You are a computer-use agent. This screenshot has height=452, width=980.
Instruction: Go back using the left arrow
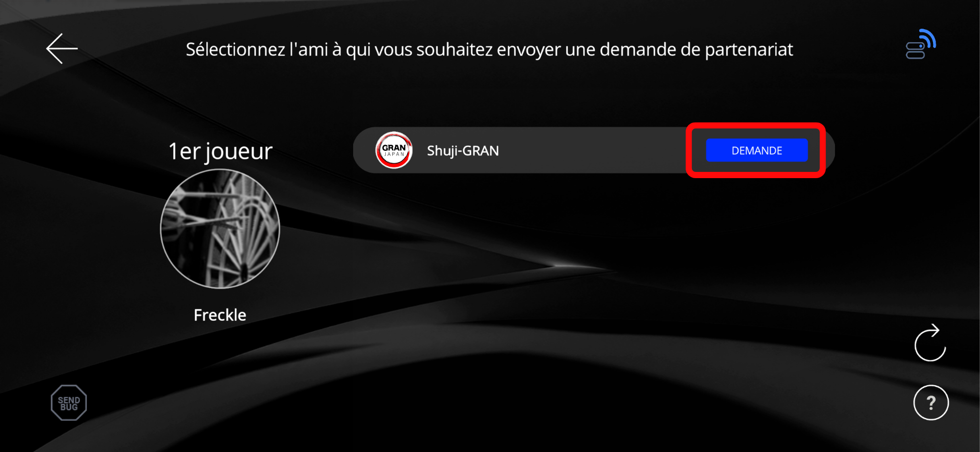[x=62, y=48]
